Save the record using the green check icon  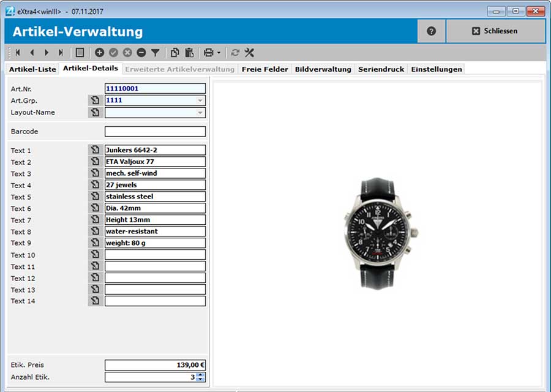tap(113, 52)
